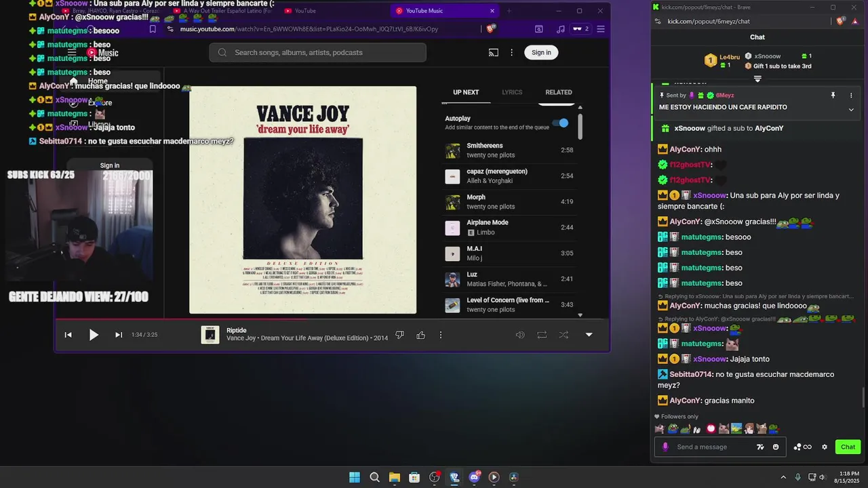Image resolution: width=868 pixels, height=488 pixels.
Task: Mute the player volume
Action: coord(520,335)
